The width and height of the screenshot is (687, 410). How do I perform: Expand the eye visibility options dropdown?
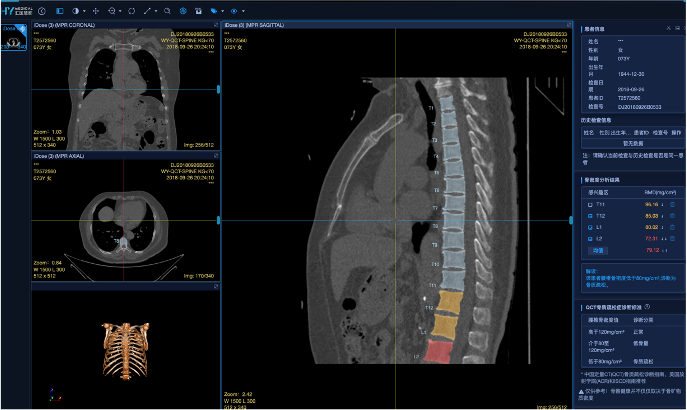[243, 11]
